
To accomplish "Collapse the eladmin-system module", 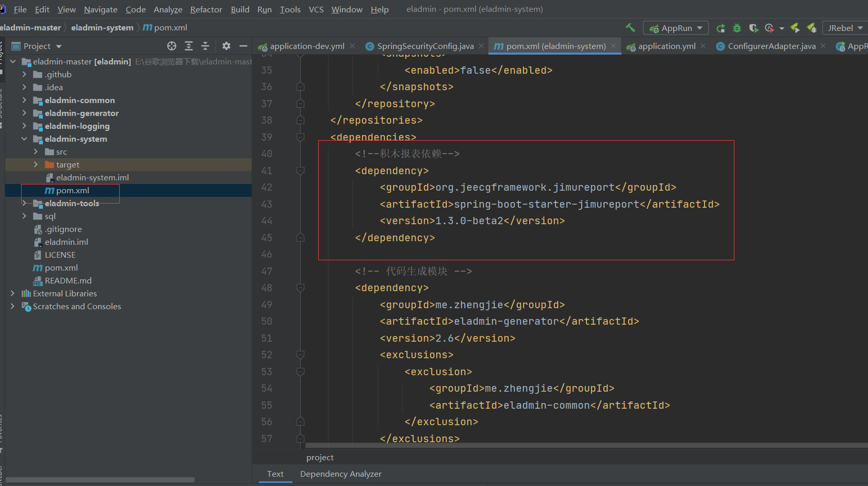I will click(24, 139).
